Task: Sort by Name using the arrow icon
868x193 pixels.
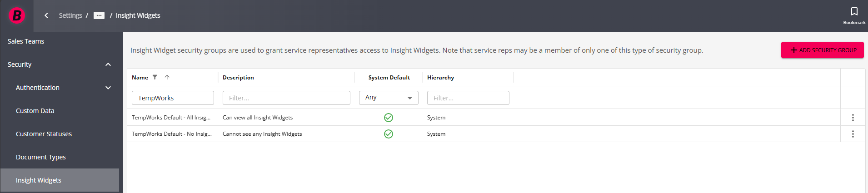Action: pos(167,77)
